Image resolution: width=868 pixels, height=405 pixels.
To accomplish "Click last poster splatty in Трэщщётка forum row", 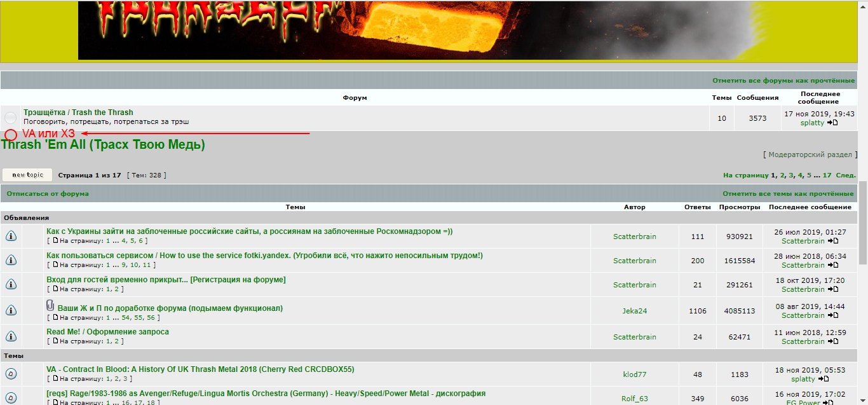I will click(x=812, y=123).
